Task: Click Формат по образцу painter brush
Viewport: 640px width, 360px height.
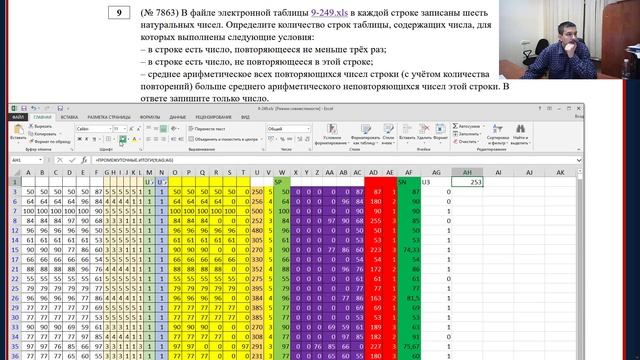Action: (x=49, y=142)
